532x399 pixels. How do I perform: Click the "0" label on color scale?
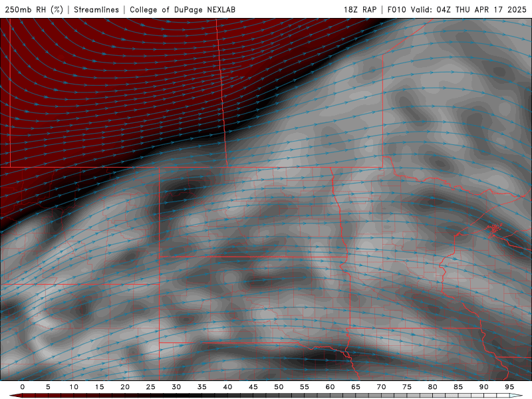[23, 387]
